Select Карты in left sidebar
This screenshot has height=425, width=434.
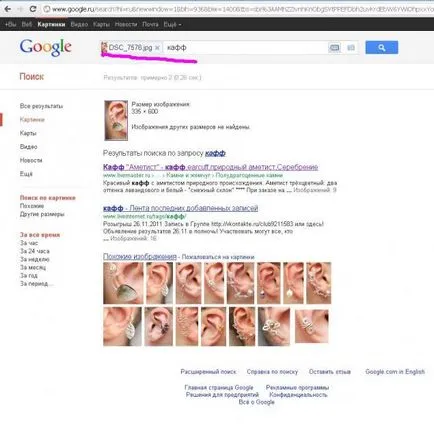point(28,133)
